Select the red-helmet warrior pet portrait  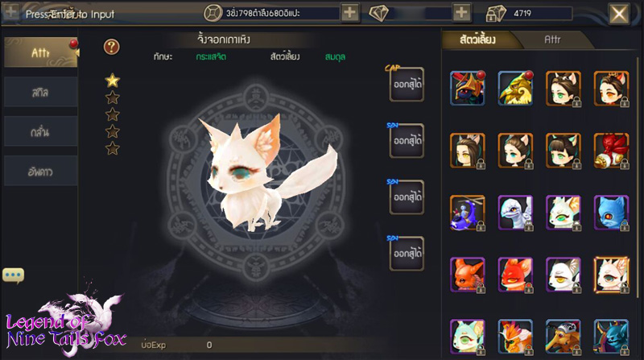[468, 89]
